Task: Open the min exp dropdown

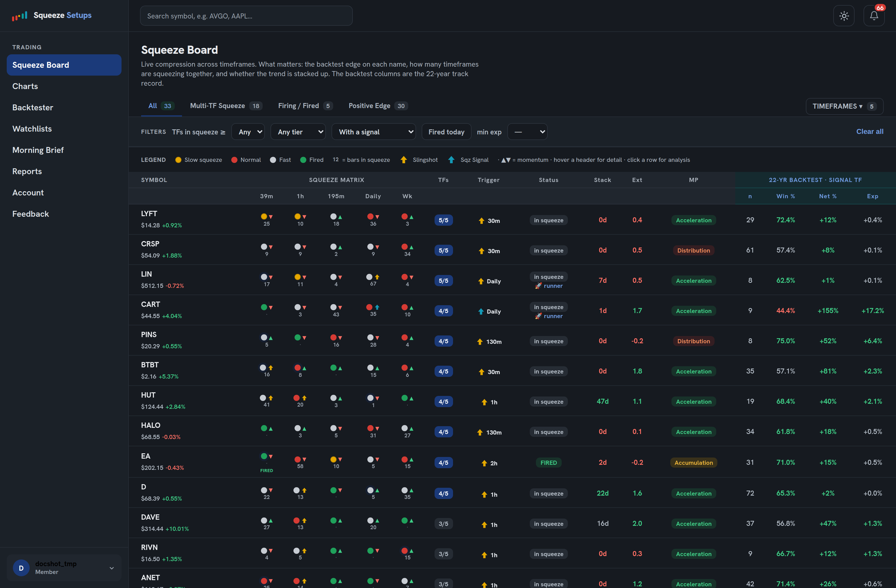Action: coord(527,132)
